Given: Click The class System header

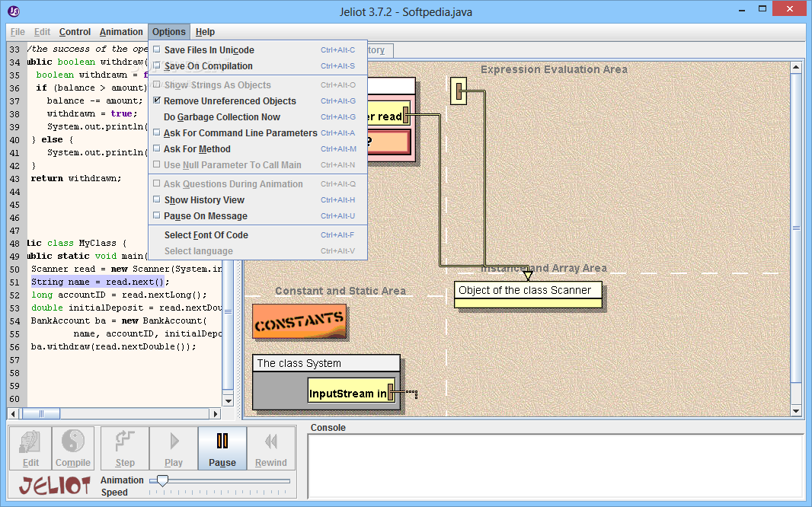Looking at the screenshot, I should [326, 363].
